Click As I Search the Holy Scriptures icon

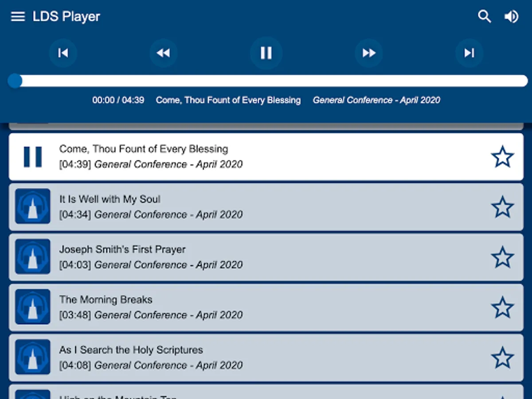pos(33,357)
